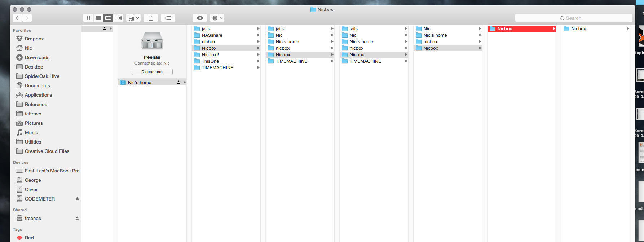Image resolution: width=644 pixels, height=242 pixels.
Task: Expand arrow for first column TIMEMACHINE folder
Action: [258, 67]
